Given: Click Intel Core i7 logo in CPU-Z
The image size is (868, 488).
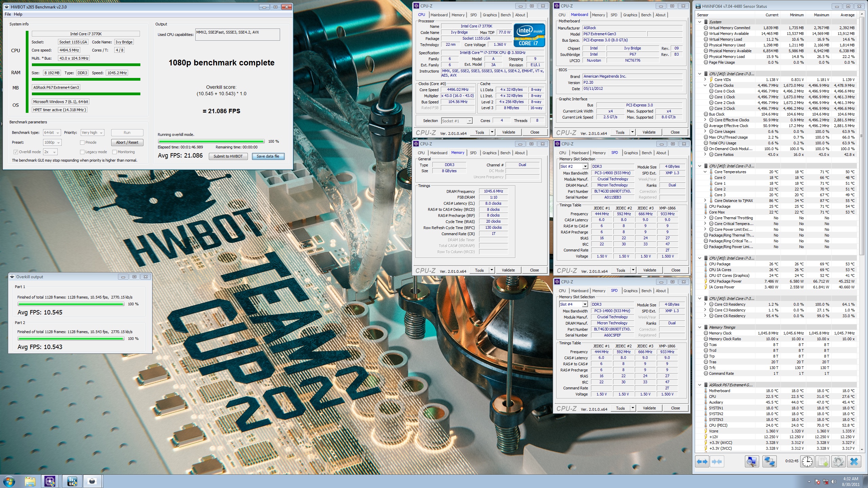Looking at the screenshot, I should [529, 35].
